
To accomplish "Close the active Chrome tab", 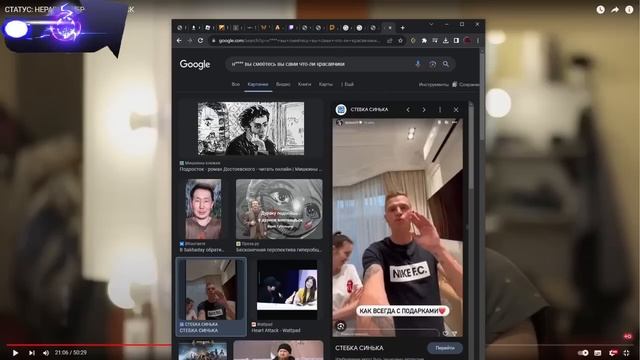I will click(390, 28).
